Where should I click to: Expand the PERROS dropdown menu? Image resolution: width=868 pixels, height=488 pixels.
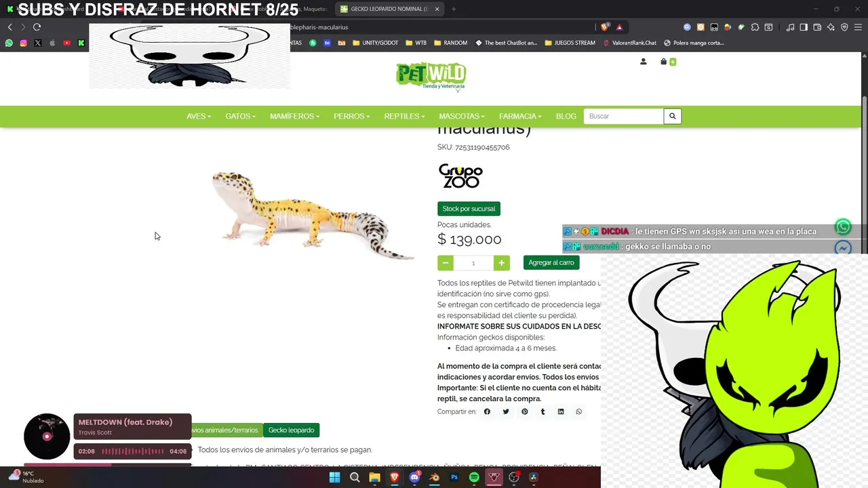coord(351,117)
